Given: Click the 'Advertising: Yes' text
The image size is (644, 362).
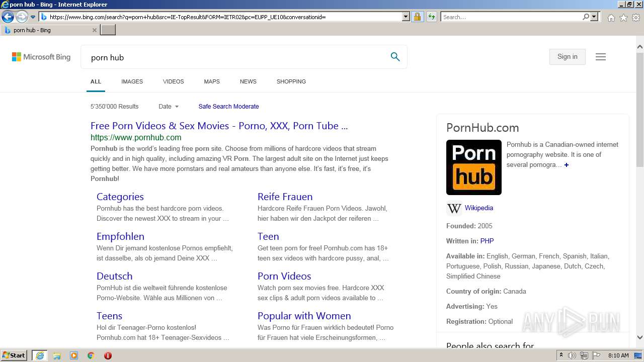Looking at the screenshot, I should 472,306.
